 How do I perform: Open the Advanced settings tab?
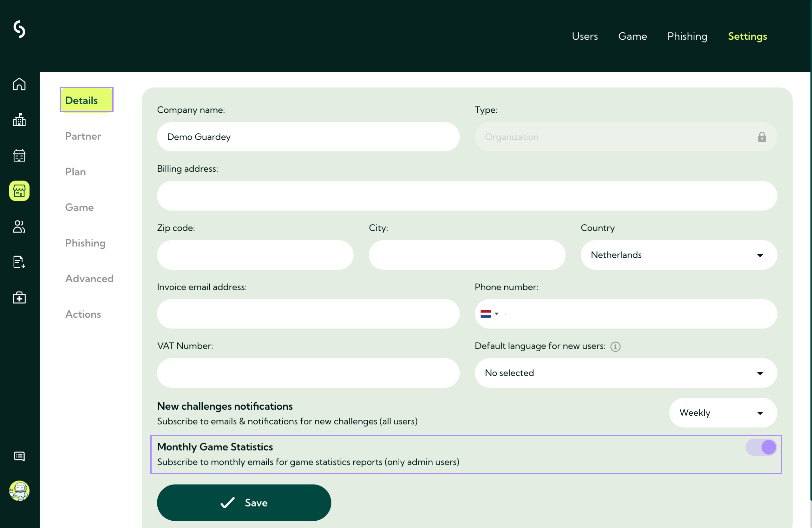89,279
